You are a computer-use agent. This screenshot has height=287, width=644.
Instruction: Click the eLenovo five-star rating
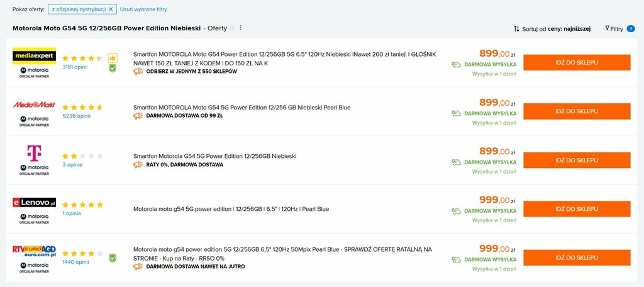point(82,205)
